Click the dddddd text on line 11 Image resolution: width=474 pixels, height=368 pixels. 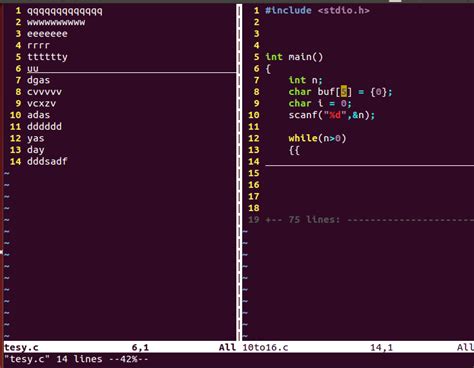tap(44, 127)
